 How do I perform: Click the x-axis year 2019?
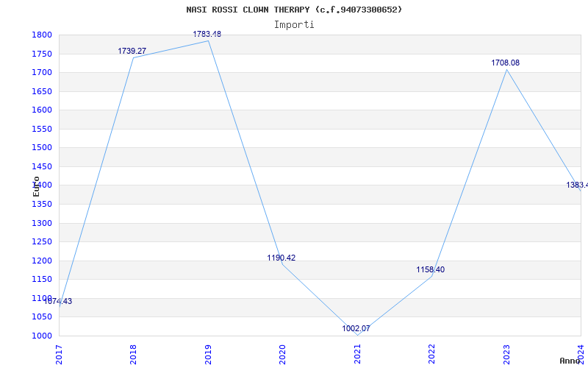point(208,354)
